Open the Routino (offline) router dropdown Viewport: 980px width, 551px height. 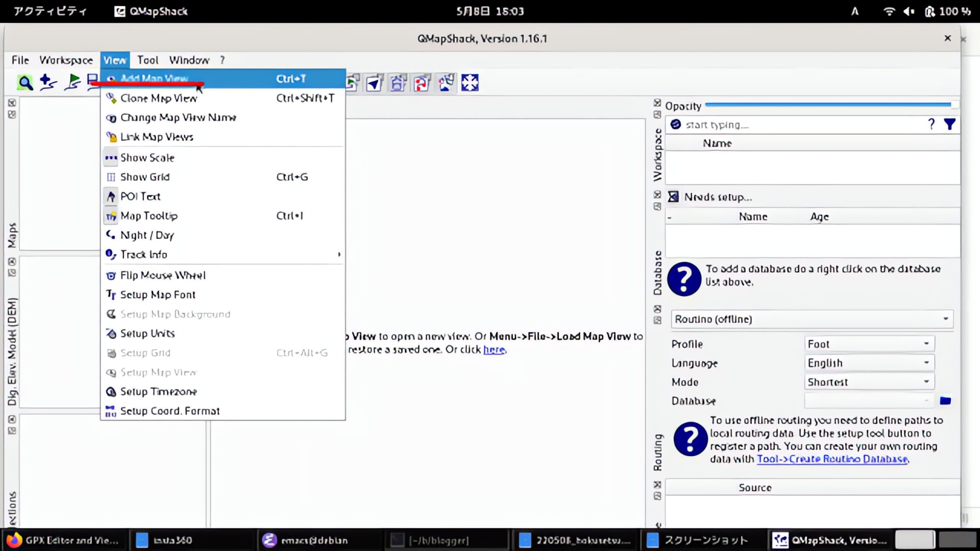812,319
